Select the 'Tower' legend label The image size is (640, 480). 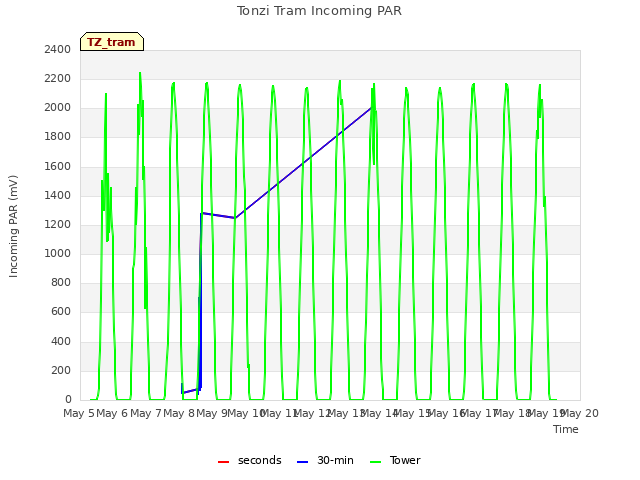(x=405, y=460)
